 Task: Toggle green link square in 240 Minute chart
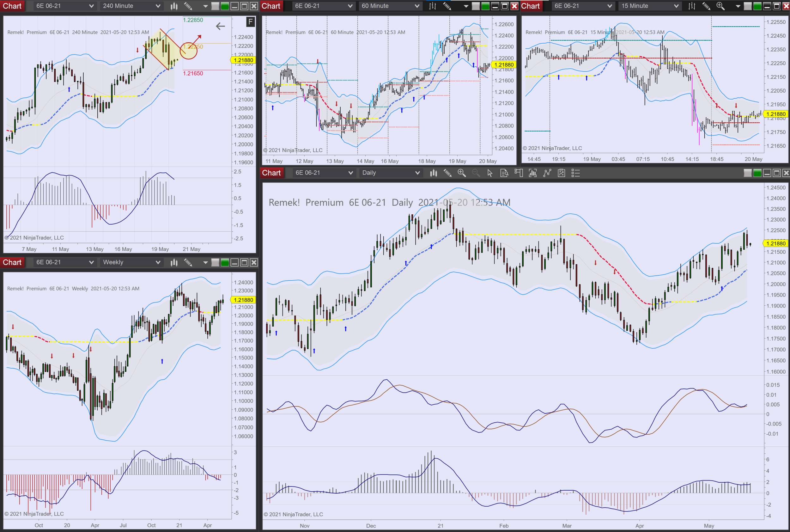[x=225, y=6]
